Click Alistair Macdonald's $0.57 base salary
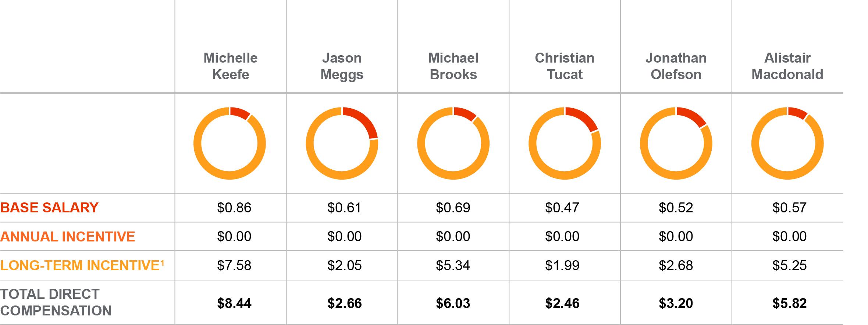 pos(790,208)
